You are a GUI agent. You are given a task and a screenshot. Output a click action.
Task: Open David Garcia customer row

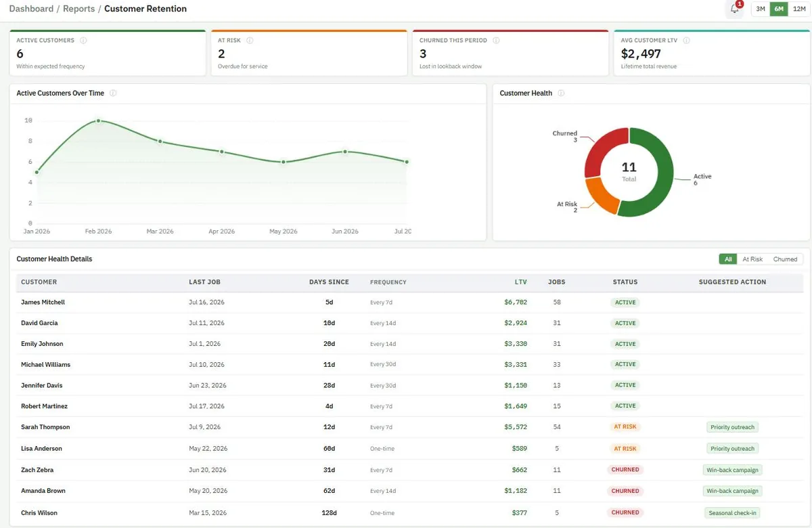pos(409,324)
